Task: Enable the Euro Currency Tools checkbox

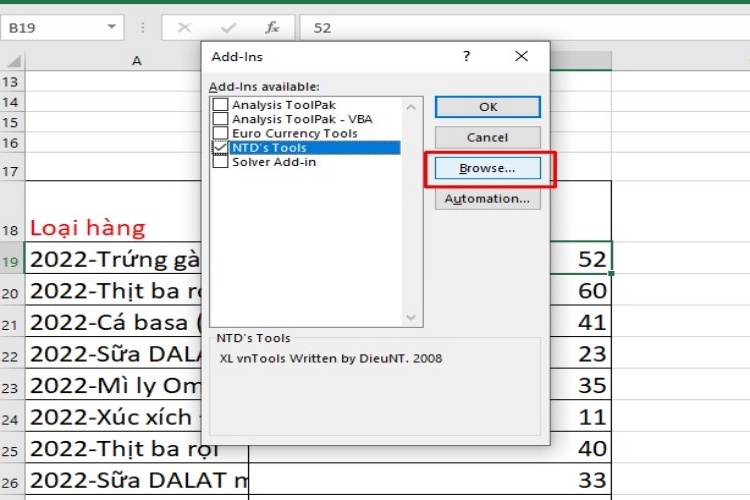Action: pos(221,133)
